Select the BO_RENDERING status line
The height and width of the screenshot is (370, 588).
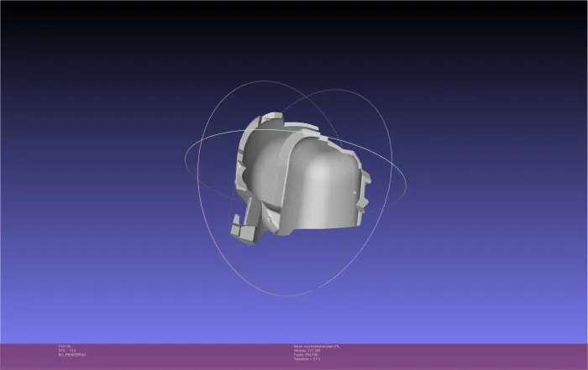tap(72, 355)
